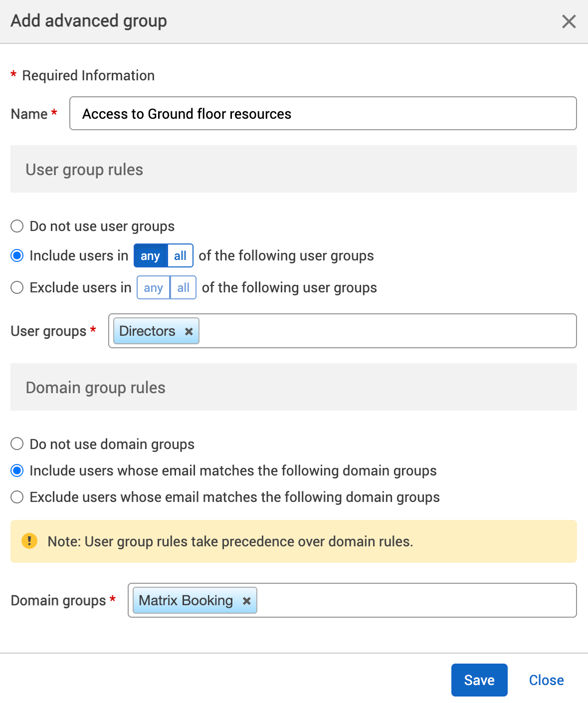This screenshot has width=588, height=703.
Task: Close the Add advanced group dialog via X
Action: 568,21
